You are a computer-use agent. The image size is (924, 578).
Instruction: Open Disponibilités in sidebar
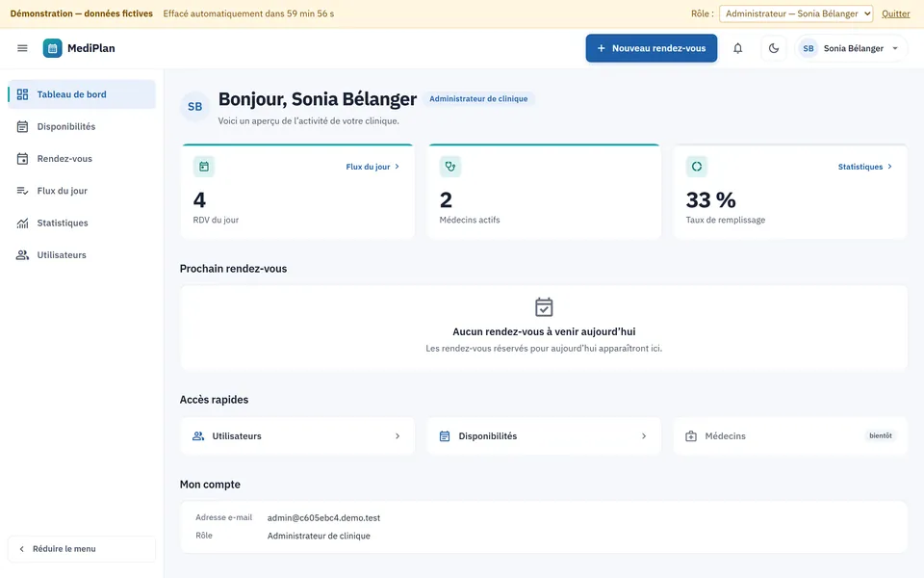pos(82,126)
